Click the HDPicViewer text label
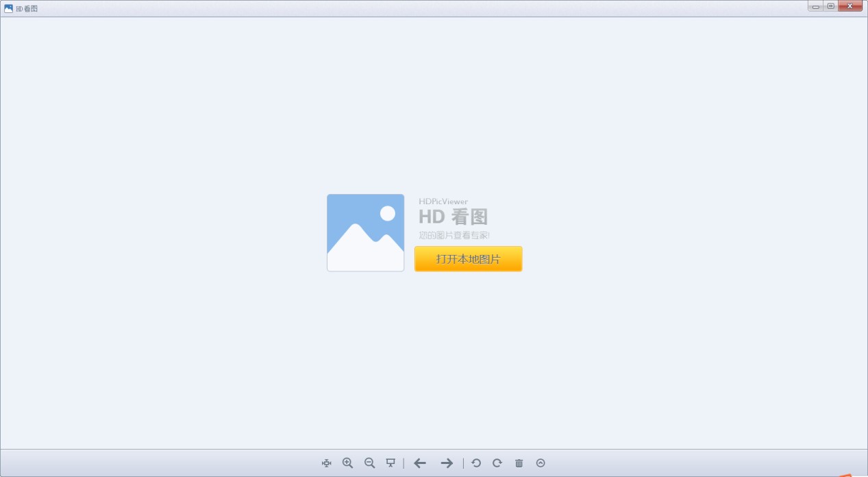Image resolution: width=868 pixels, height=477 pixels. click(443, 201)
